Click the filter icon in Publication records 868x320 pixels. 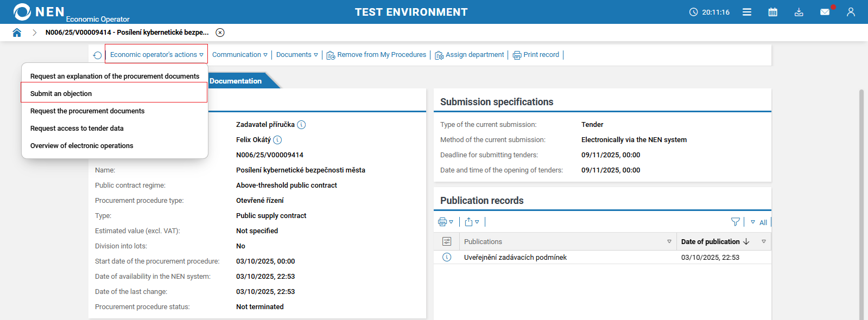(735, 222)
